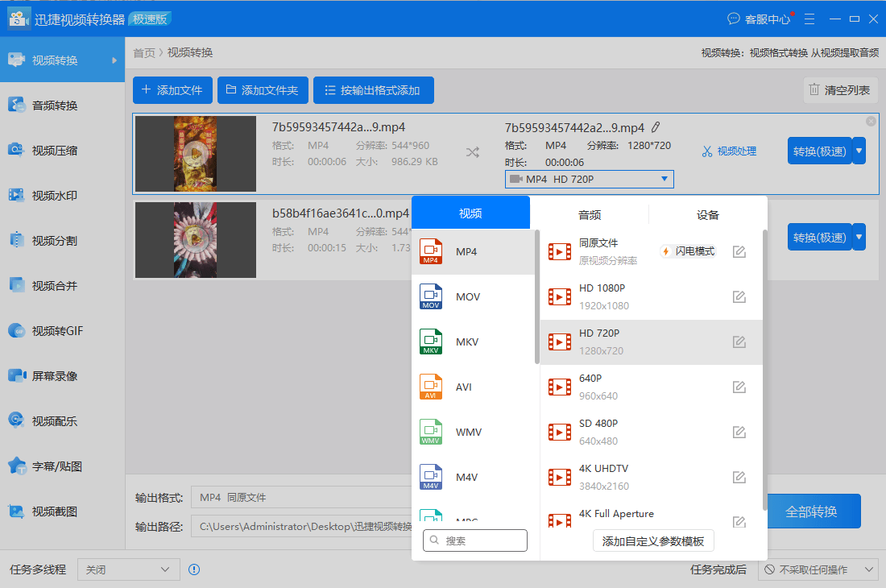886x588 pixels.
Task: Click the blue info icon near 任务多线程
Action: (x=194, y=569)
